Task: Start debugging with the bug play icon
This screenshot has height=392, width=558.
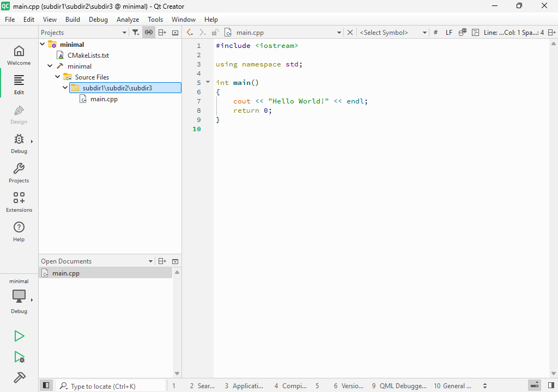Action: [19, 357]
